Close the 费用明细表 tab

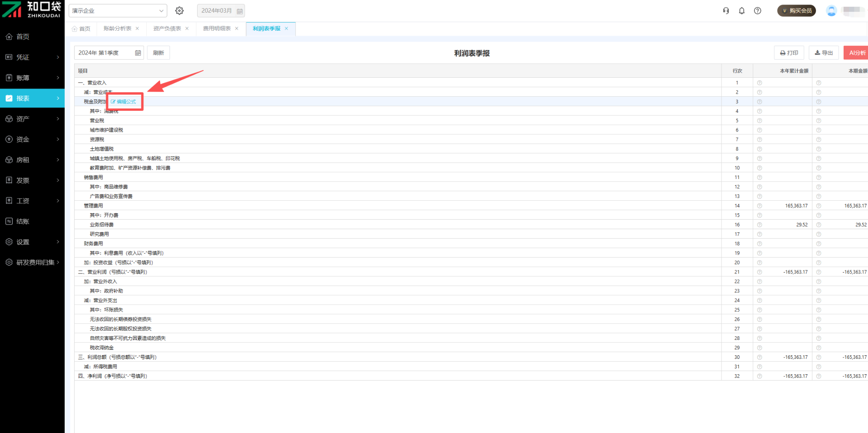pyautogui.click(x=236, y=28)
